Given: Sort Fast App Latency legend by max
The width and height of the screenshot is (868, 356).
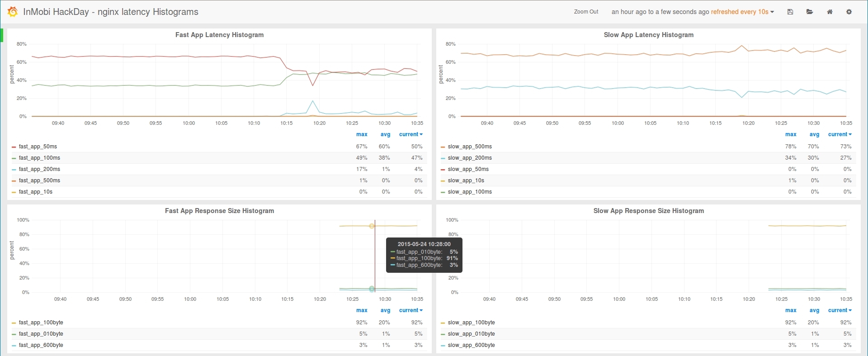Looking at the screenshot, I should click(362, 134).
